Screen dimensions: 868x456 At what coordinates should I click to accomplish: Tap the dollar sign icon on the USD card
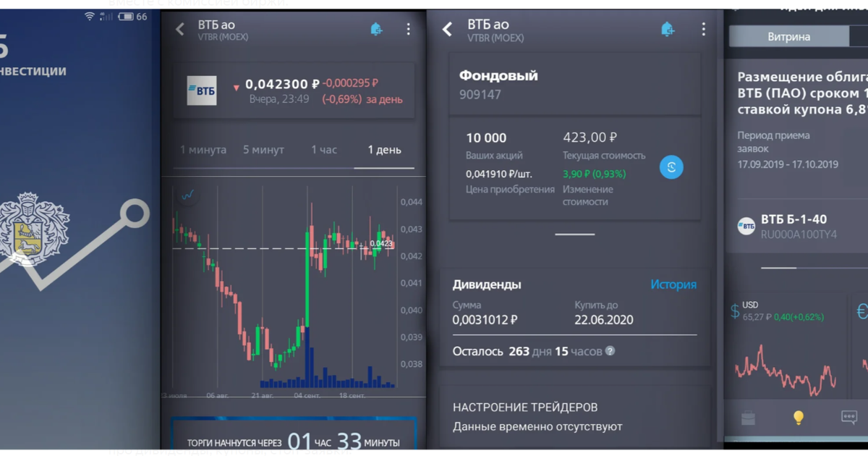coord(735,311)
